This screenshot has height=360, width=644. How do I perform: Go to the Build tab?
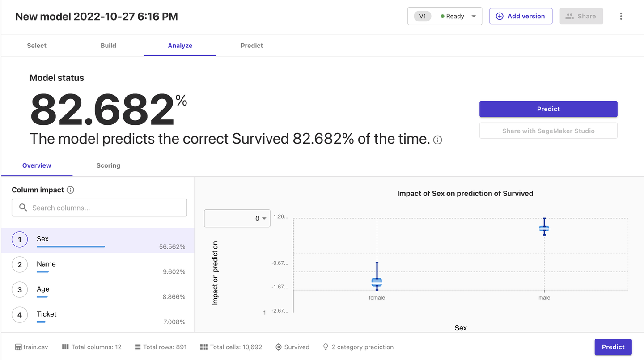tap(108, 46)
